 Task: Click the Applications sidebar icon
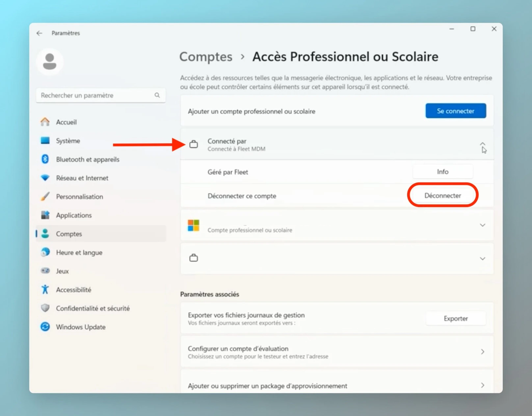[x=45, y=215]
